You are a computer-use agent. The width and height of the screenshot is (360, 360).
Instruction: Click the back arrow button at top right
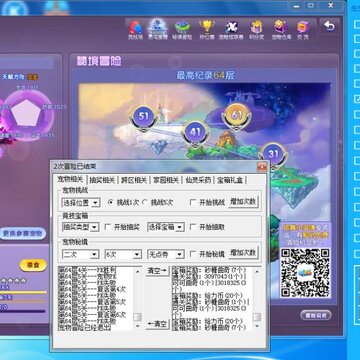click(x=329, y=26)
